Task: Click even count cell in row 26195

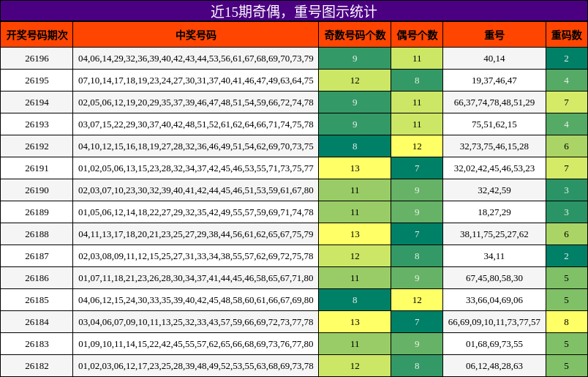Action: tap(417, 81)
